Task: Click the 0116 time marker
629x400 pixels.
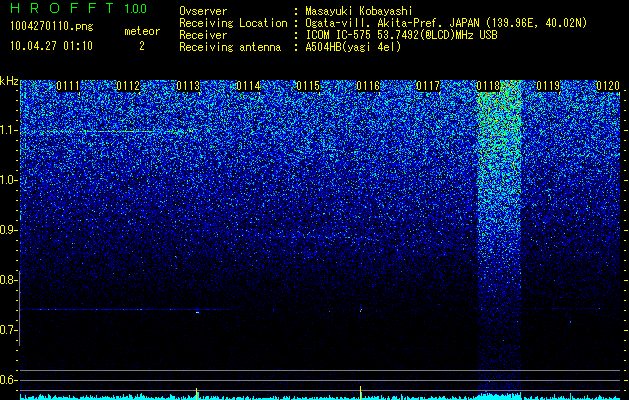Action: (x=368, y=86)
